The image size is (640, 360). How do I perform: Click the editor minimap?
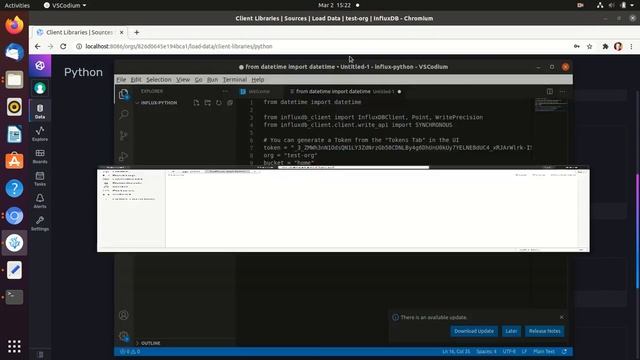pos(551,104)
